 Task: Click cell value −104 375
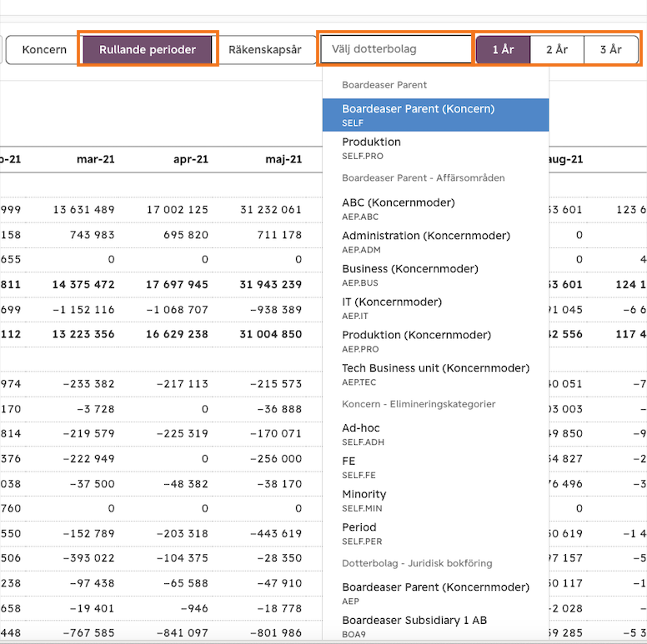[183, 558]
